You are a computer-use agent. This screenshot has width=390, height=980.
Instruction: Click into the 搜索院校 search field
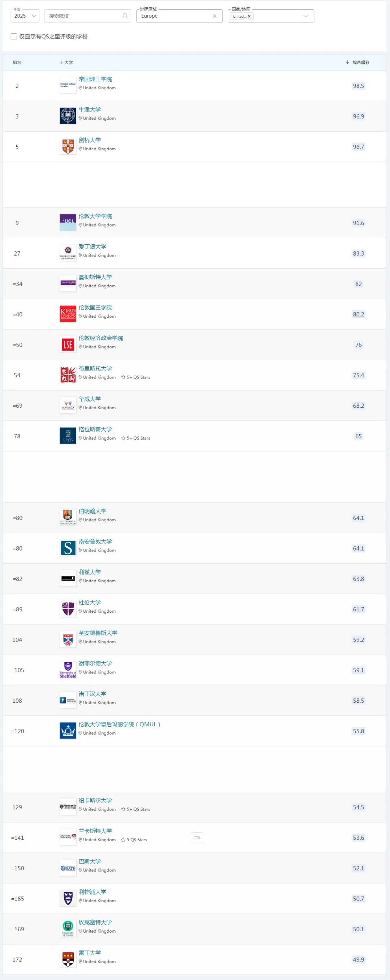pos(84,16)
